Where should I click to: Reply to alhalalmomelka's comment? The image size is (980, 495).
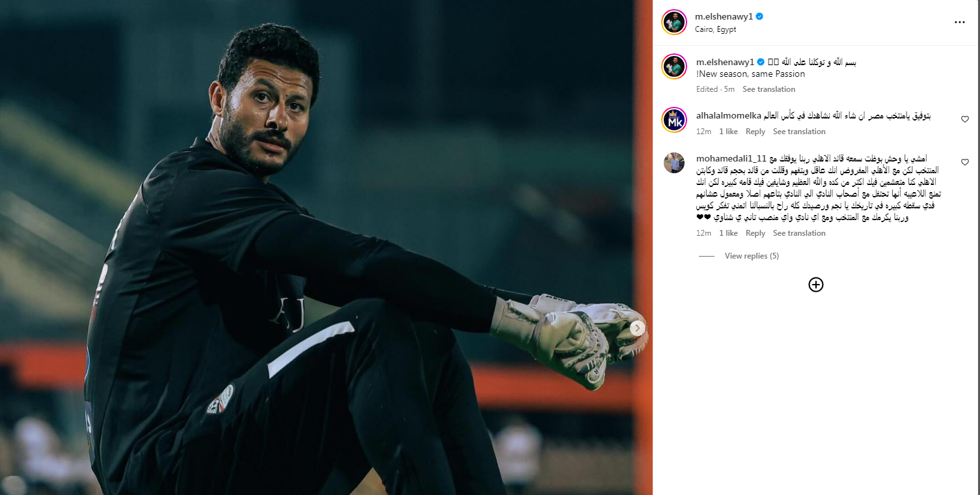click(755, 132)
